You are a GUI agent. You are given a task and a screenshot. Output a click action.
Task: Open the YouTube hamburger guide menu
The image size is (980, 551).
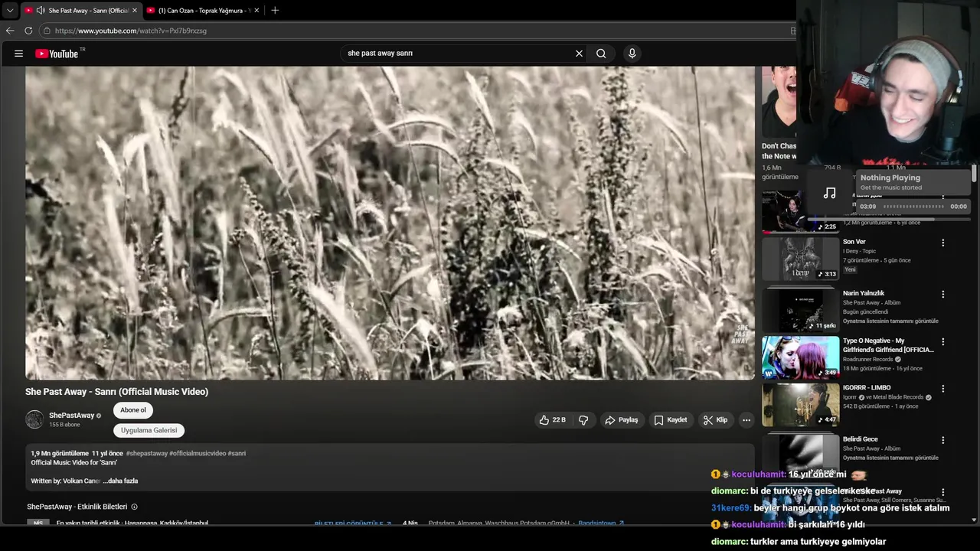pos(18,54)
